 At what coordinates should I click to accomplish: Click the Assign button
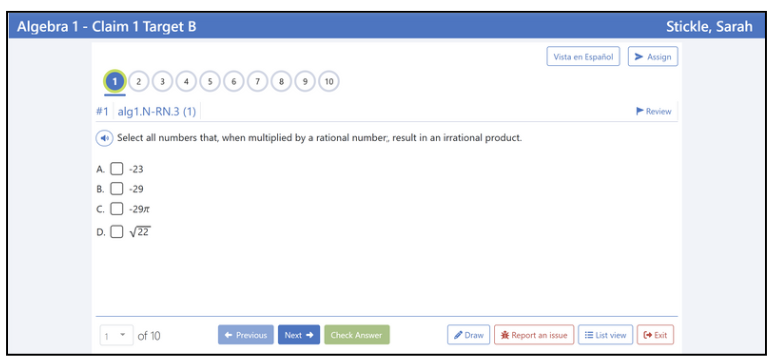click(x=653, y=57)
